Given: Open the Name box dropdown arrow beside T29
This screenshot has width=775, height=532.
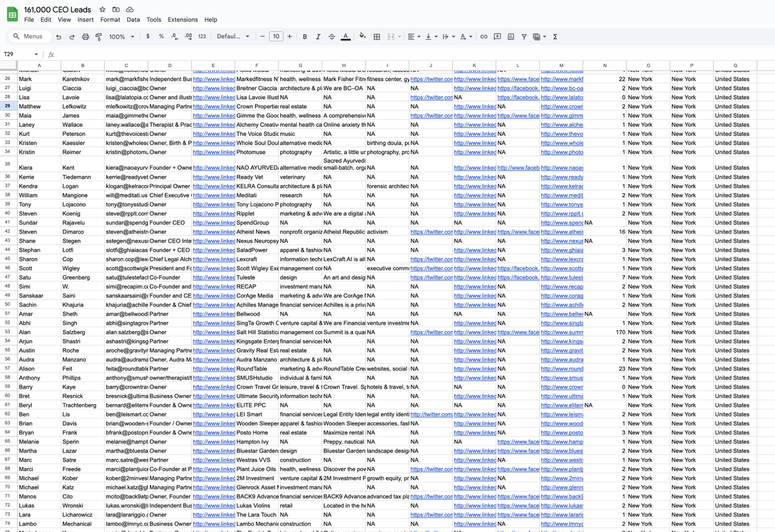Looking at the screenshot, I should coord(36,54).
